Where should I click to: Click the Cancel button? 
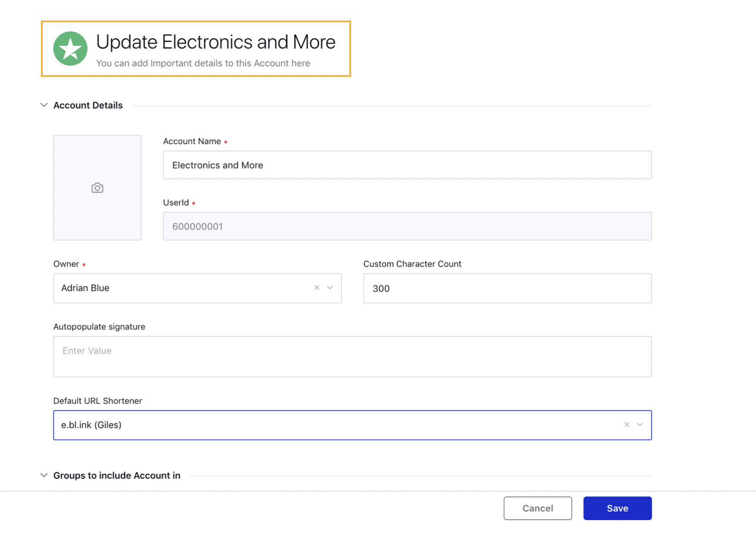[538, 508]
